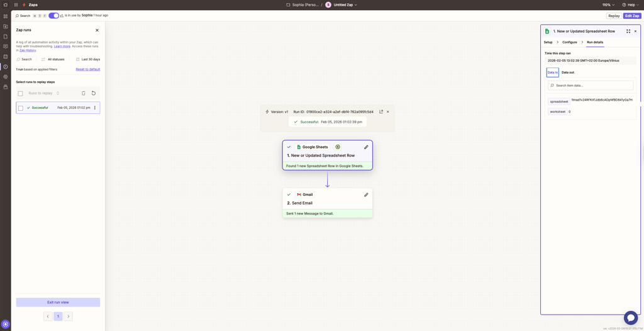The width and height of the screenshot is (644, 331).
Task: Click the replay selected runs icon
Action: [x=93, y=93]
